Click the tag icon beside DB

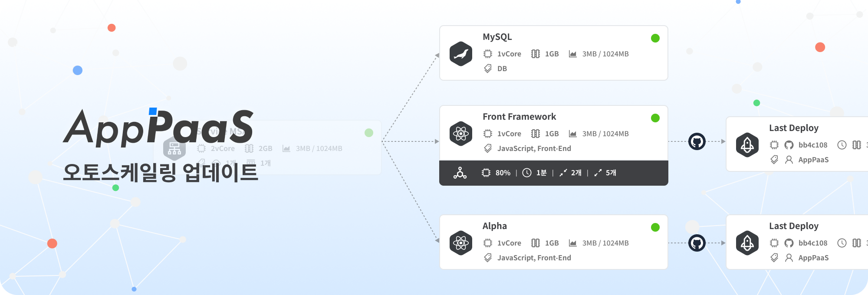(488, 69)
